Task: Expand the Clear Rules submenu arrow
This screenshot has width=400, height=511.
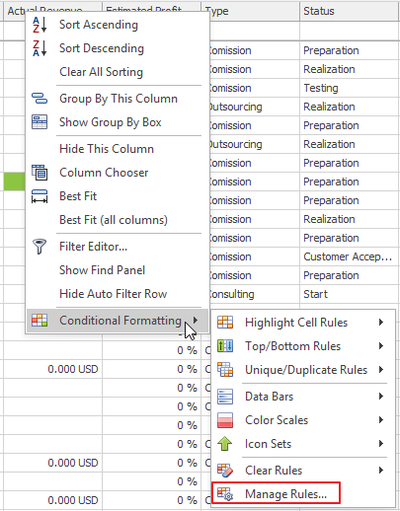Action: (x=381, y=470)
